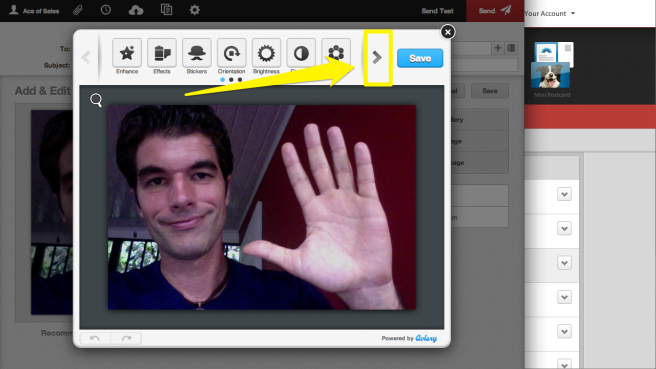The width and height of the screenshot is (656, 369).
Task: Open the Aviary link in the footer
Action: (426, 338)
